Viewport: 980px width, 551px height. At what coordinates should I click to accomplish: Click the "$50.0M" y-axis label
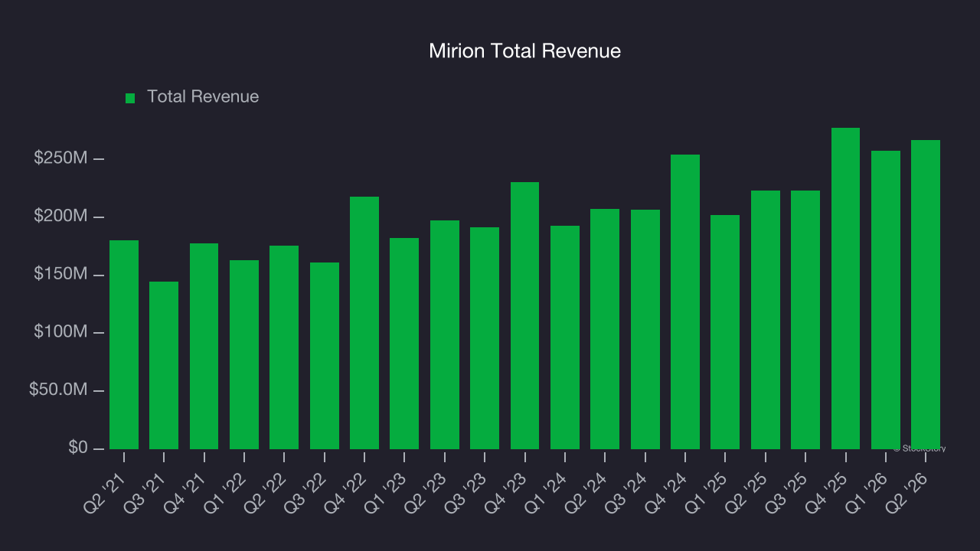pyautogui.click(x=58, y=390)
